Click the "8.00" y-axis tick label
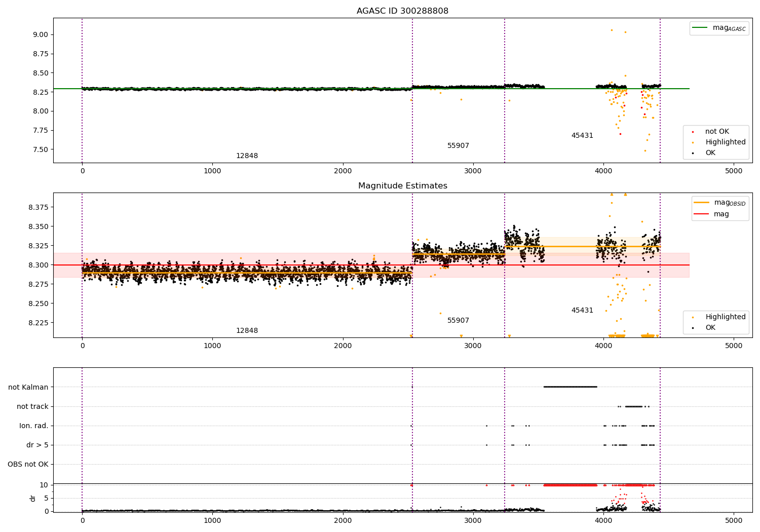 tap(41, 111)
